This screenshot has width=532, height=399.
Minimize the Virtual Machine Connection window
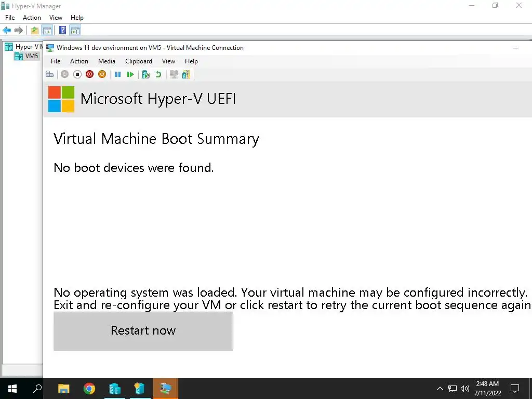[x=516, y=48]
